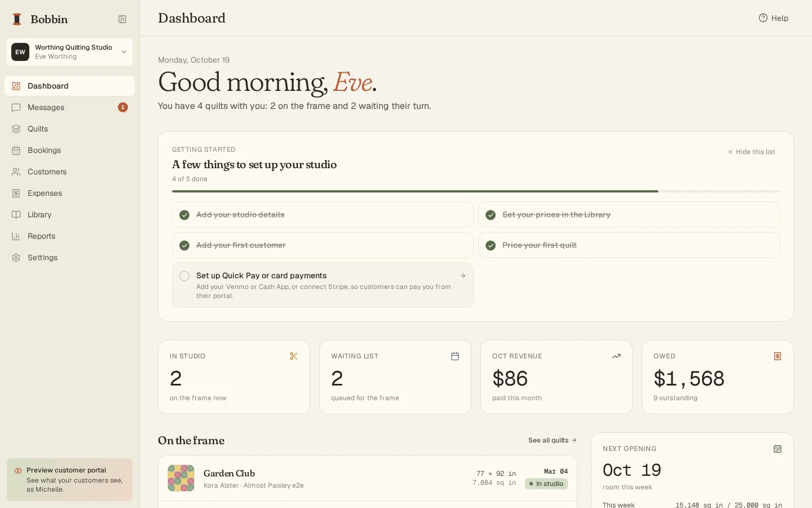812x508 pixels.
Task: Click the trend arrow icon on Oct Revenue card
Action: click(x=616, y=356)
